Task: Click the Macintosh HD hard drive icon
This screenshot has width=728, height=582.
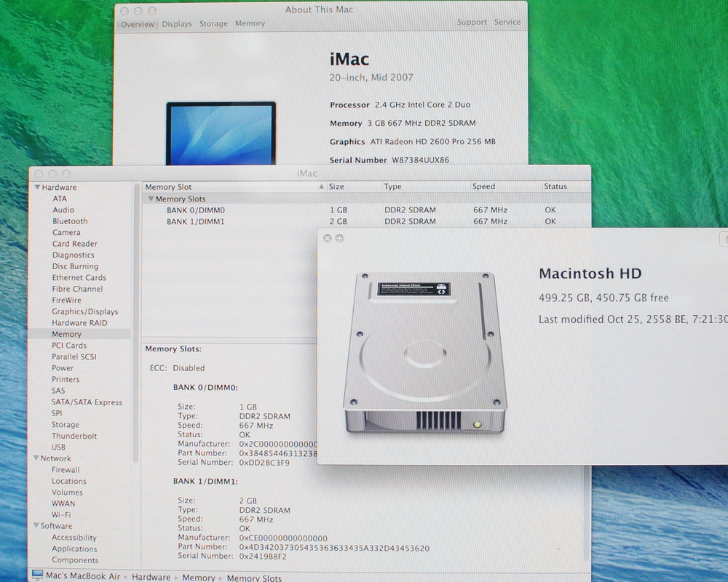Action: tap(425, 353)
